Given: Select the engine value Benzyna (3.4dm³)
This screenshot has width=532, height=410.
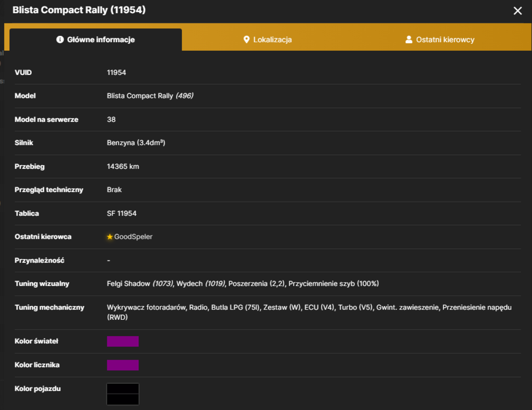Looking at the screenshot, I should 136,143.
